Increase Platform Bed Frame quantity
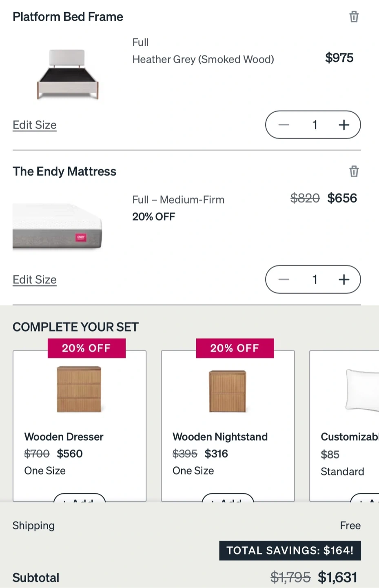379x588 pixels. point(344,125)
